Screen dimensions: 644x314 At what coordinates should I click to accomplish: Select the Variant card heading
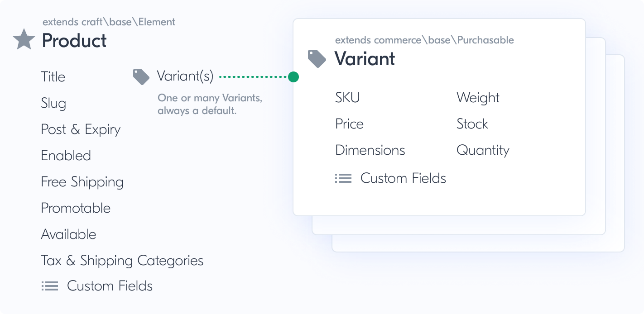[365, 59]
